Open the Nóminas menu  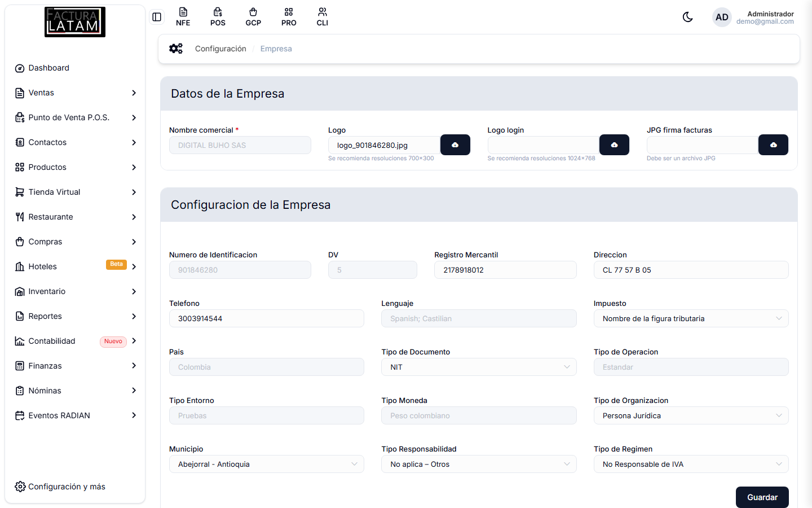(75, 391)
